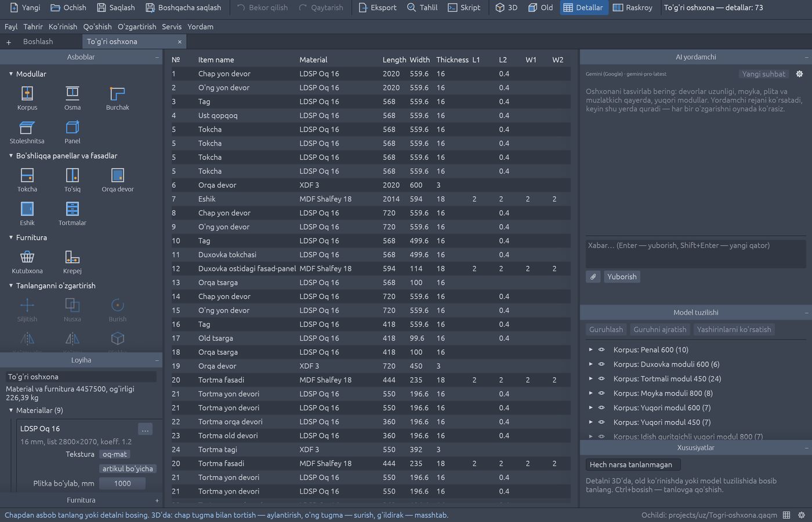Screen dimensions: 812x522
Task: Open the Fayl menu
Action: (11, 27)
